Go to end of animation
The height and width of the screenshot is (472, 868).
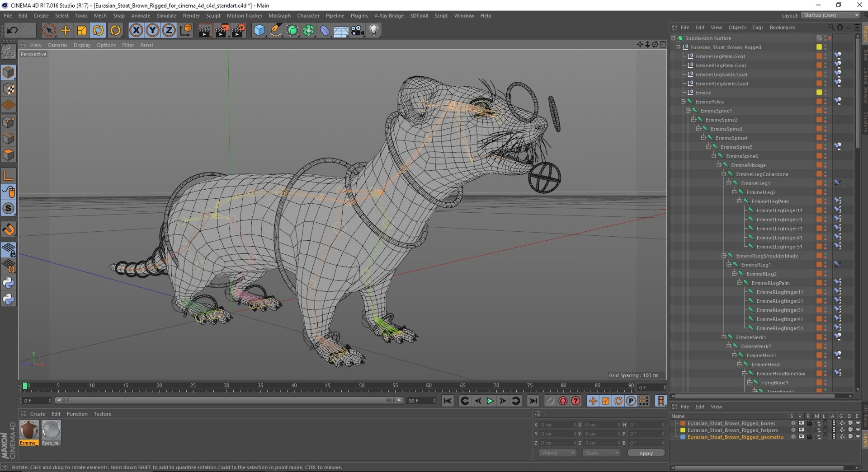533,401
